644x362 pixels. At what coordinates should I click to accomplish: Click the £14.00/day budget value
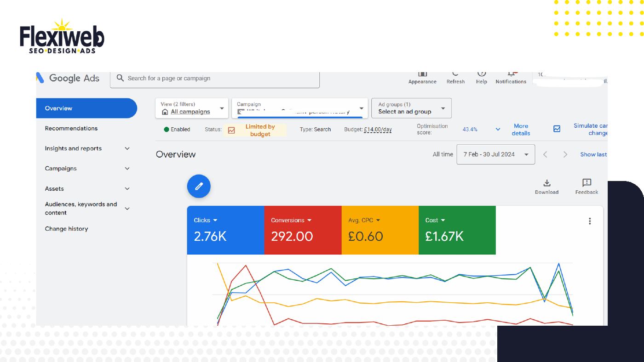click(378, 130)
